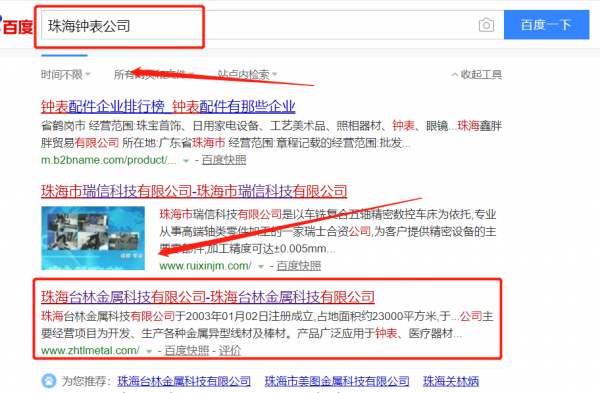Open recommended 珠海市美图金属科技有限公司 link

point(337,381)
